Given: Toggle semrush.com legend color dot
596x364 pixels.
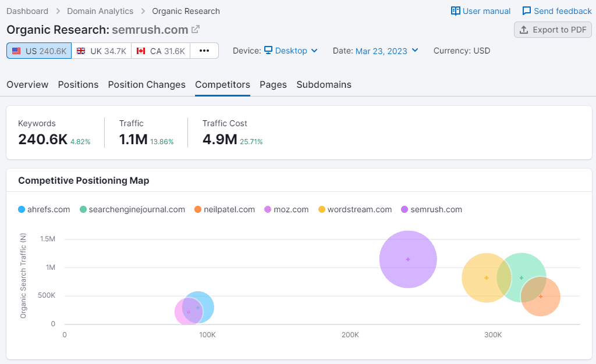Looking at the screenshot, I should 405,209.
